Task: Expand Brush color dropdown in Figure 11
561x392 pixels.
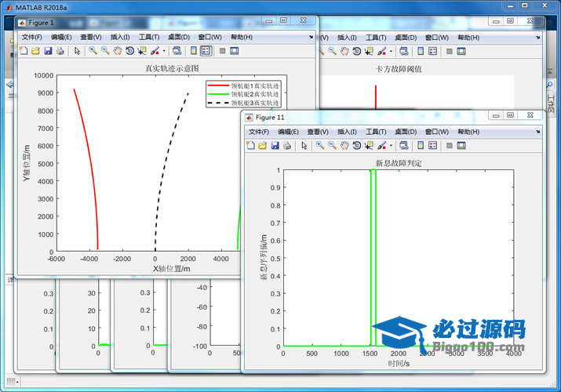Action: pyautogui.click(x=391, y=147)
